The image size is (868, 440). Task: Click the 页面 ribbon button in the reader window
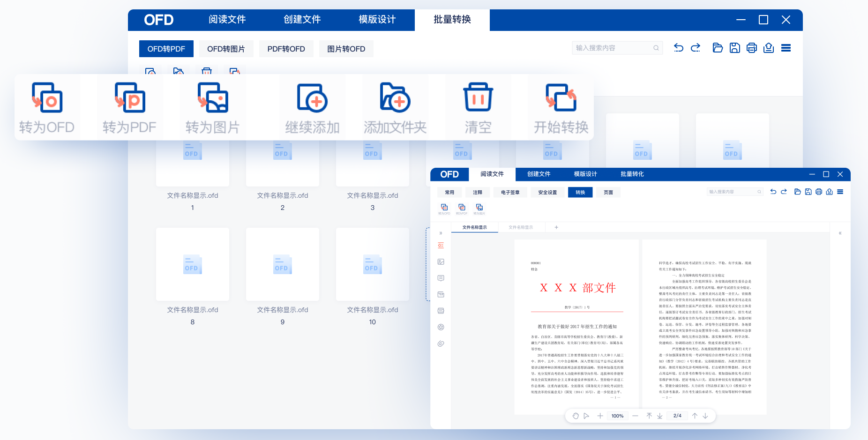click(608, 192)
